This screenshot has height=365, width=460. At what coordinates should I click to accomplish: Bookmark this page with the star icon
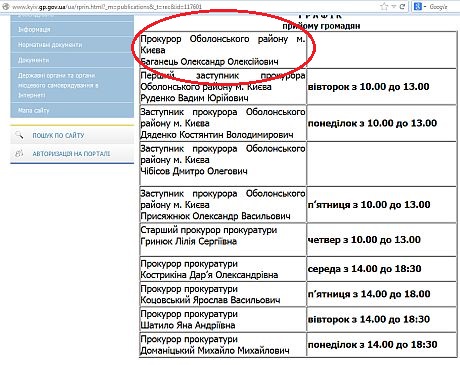(384, 6)
